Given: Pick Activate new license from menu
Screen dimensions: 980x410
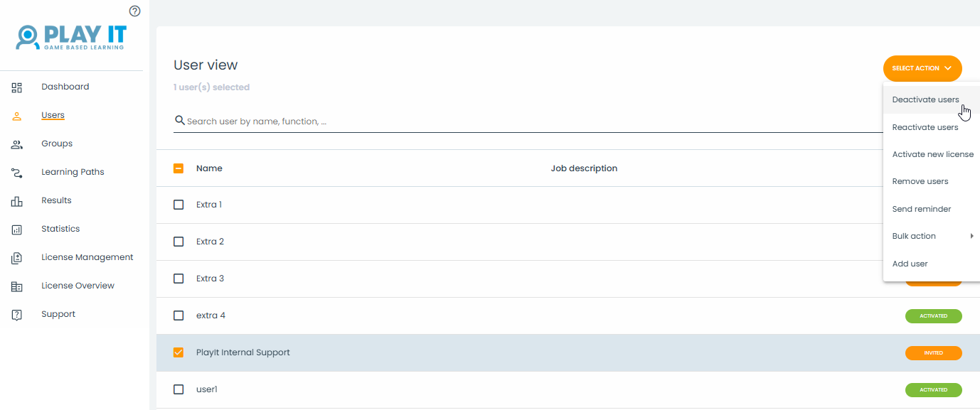Looking at the screenshot, I should coord(932,154).
